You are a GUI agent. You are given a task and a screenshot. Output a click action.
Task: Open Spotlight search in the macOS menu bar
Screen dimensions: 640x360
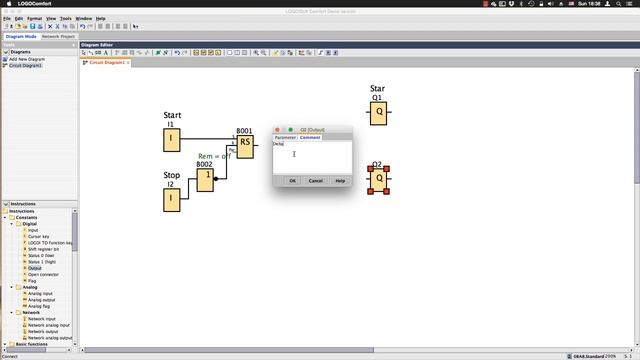point(619,4)
